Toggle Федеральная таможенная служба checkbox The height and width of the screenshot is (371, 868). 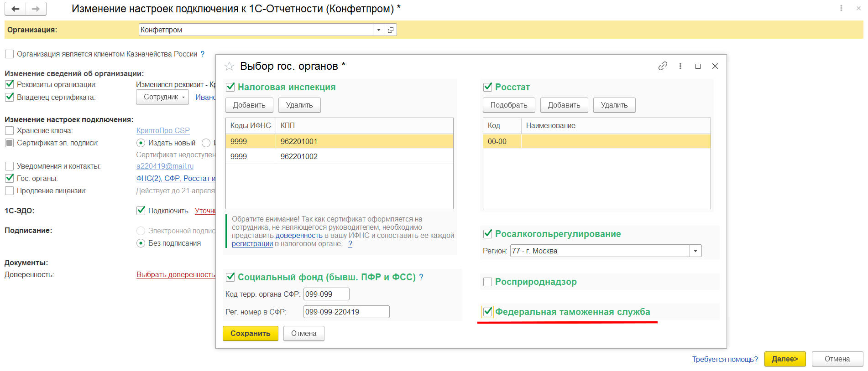click(488, 312)
